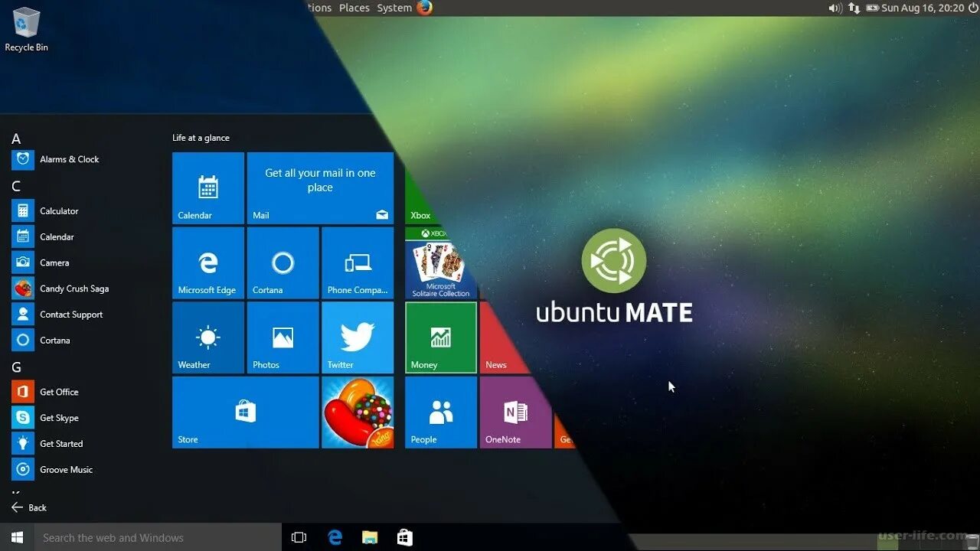Launch Firefox from the Ubuntu panel
Image resolution: width=980 pixels, height=551 pixels.
pyautogui.click(x=425, y=8)
